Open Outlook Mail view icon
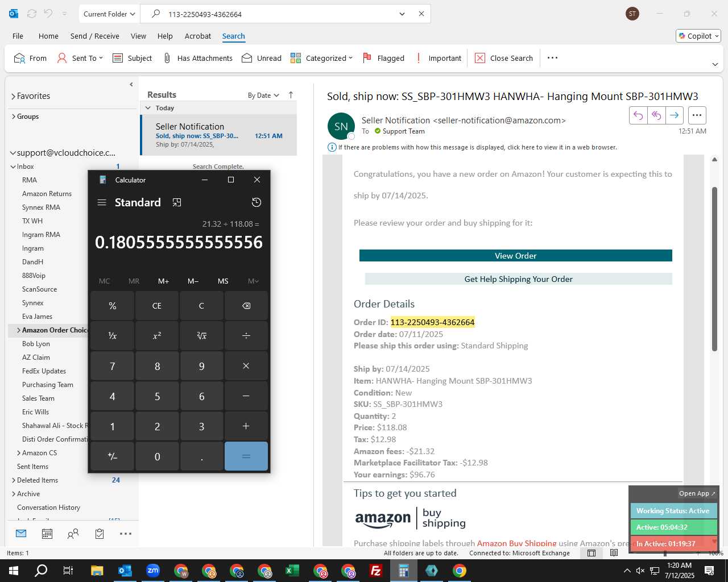This screenshot has width=728, height=582. point(21,534)
